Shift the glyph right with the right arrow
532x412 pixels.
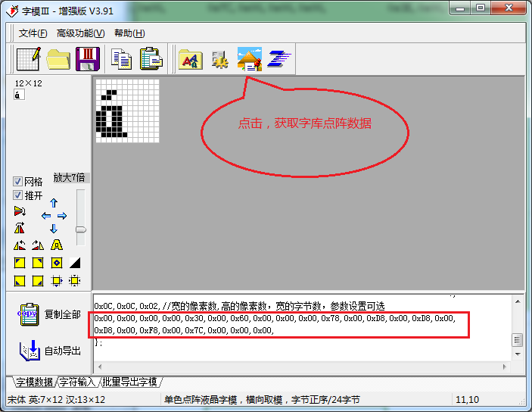(x=63, y=216)
